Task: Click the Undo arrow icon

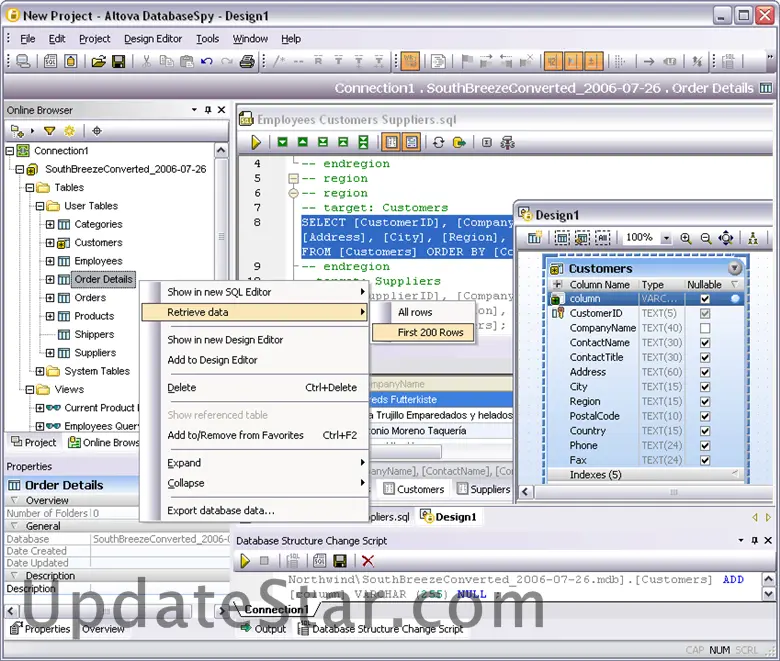Action: [206, 61]
